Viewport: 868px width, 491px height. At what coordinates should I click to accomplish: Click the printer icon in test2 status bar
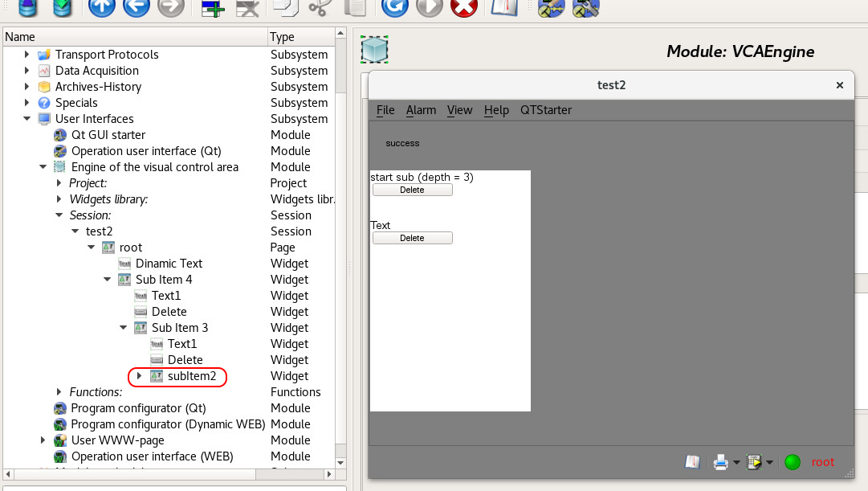pyautogui.click(x=720, y=462)
